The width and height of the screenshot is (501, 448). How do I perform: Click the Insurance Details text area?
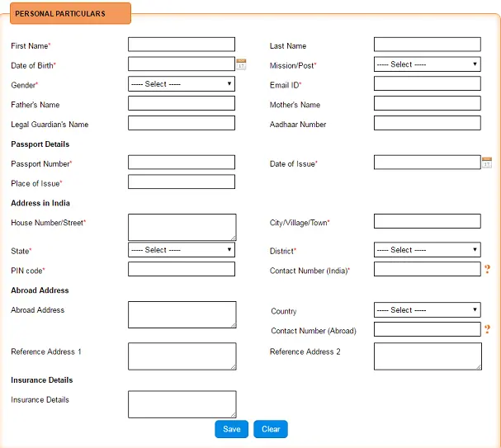(182, 404)
